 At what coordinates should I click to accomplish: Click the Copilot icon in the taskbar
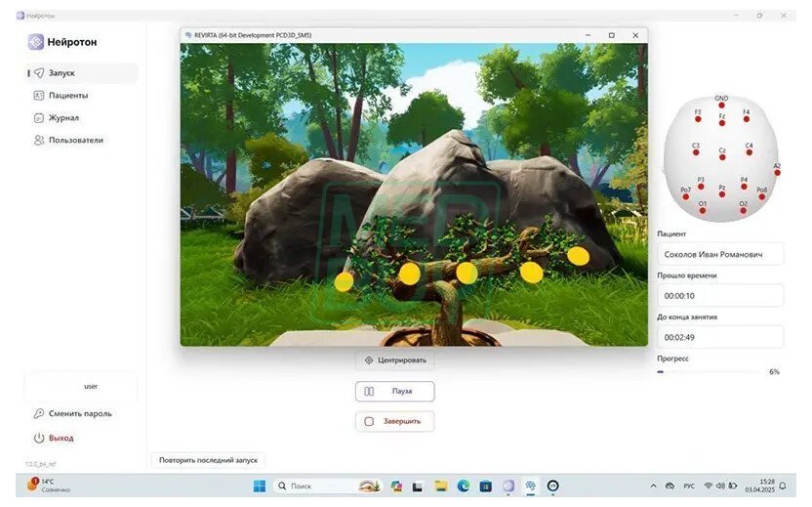pyautogui.click(x=396, y=486)
